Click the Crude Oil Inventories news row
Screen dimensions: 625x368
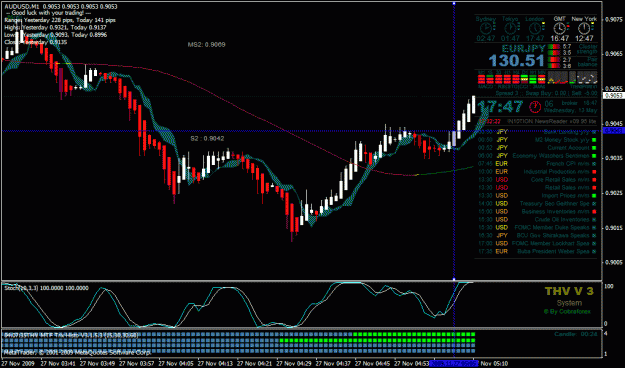pos(537,220)
